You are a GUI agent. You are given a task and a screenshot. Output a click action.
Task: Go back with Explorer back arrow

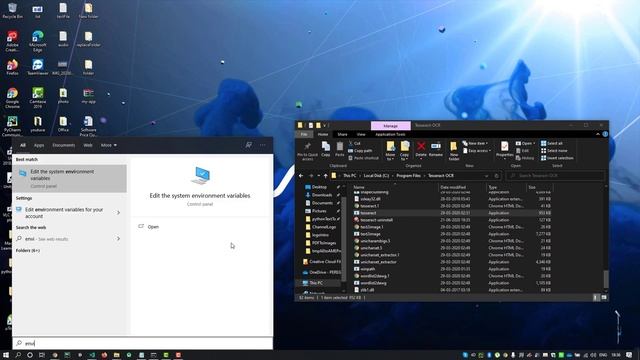[301, 176]
